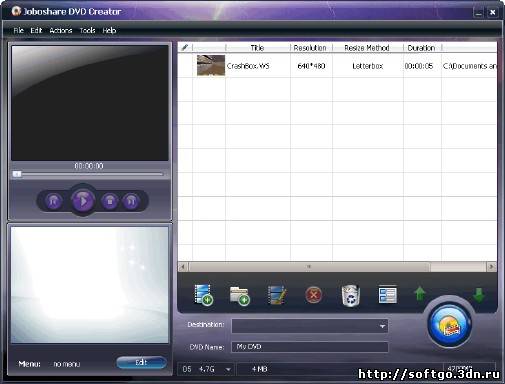Image resolution: width=505 pixels, height=384 pixels.
Task: Click the Add folder icon
Action: [x=240, y=296]
